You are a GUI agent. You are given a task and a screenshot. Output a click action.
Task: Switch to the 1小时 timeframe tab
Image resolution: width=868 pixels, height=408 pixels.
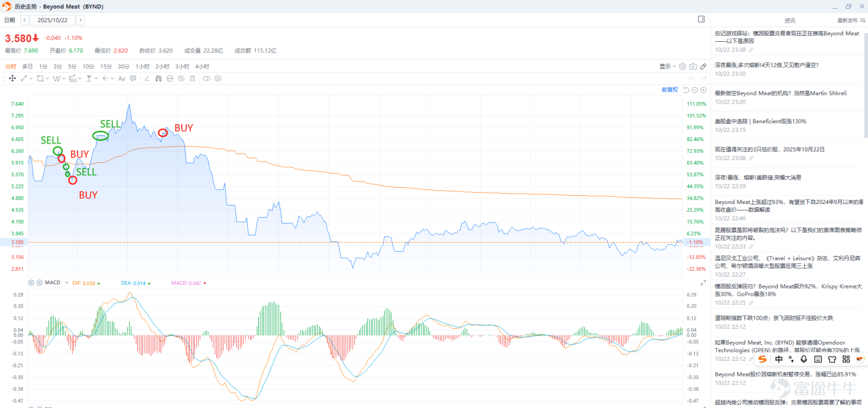coord(142,66)
